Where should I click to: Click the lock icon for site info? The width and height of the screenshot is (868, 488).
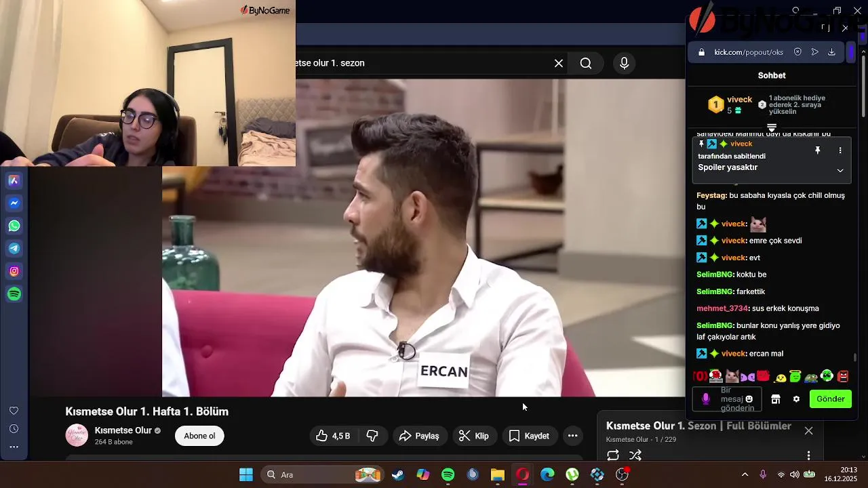tap(701, 52)
